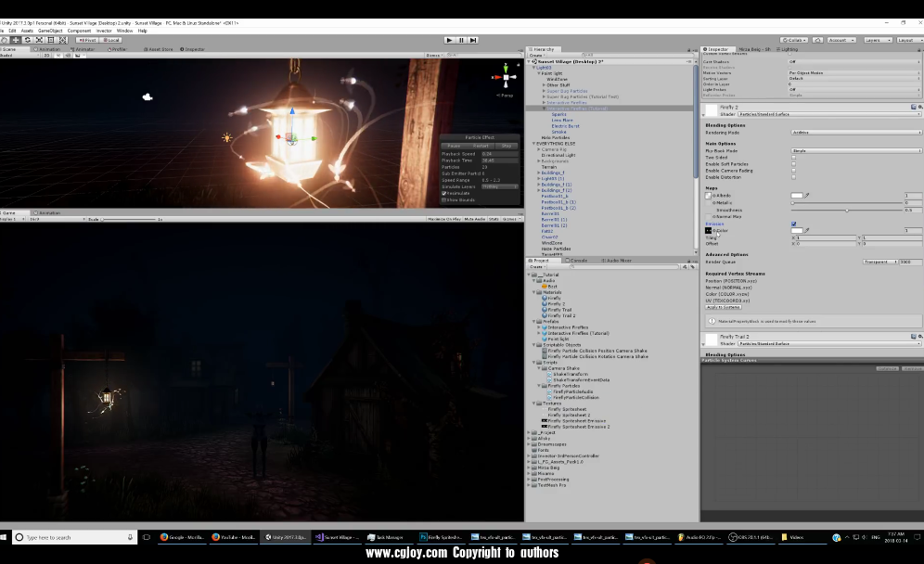This screenshot has height=564, width=924.
Task: Open the Layers dropdown in the top bar
Action: (x=877, y=40)
